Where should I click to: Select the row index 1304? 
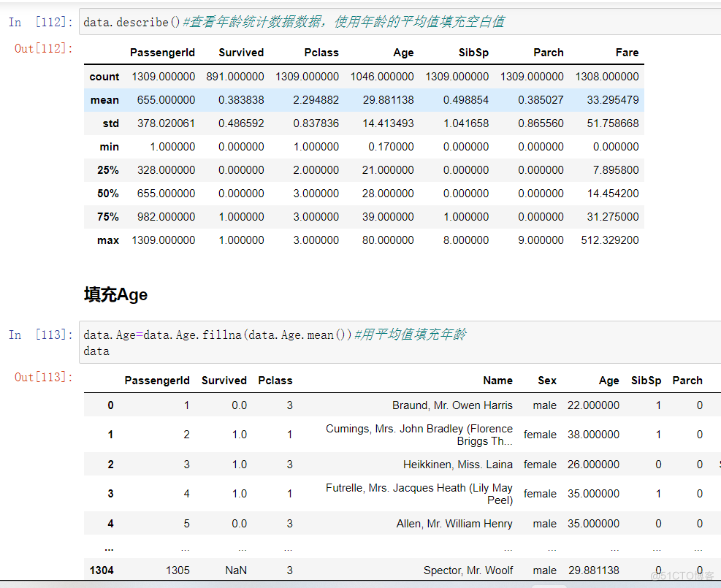102,570
